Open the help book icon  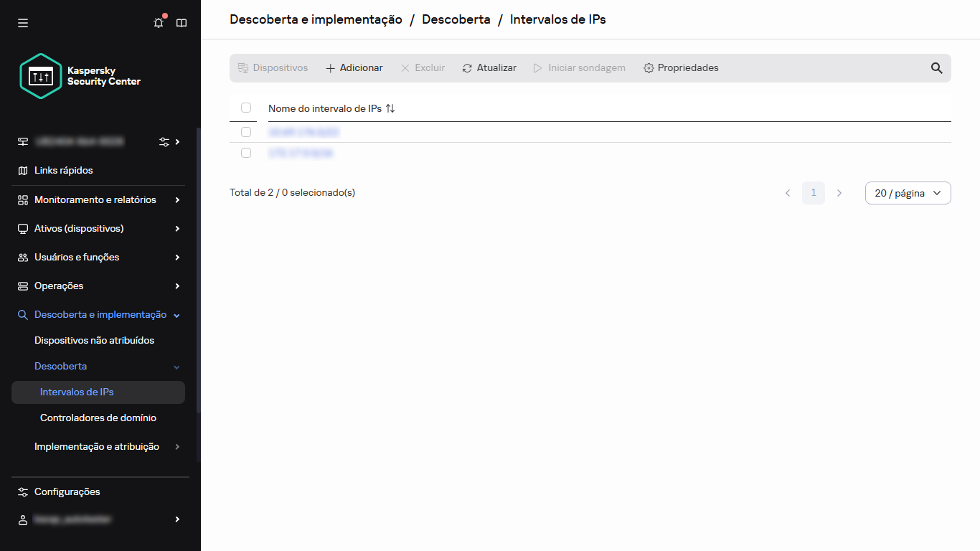click(182, 23)
